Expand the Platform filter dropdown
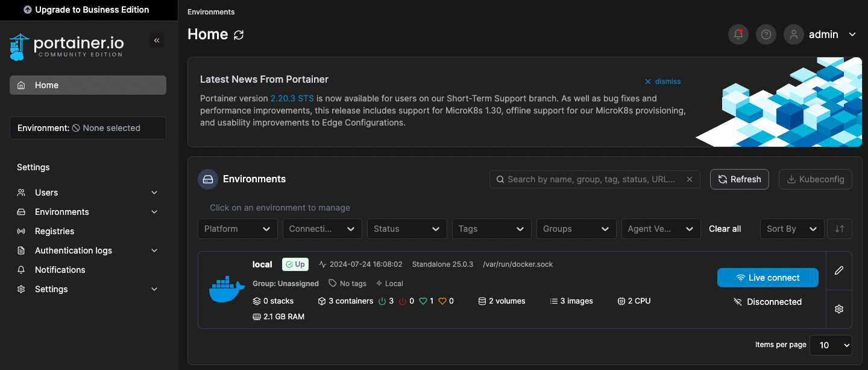868x370 pixels. click(x=237, y=229)
